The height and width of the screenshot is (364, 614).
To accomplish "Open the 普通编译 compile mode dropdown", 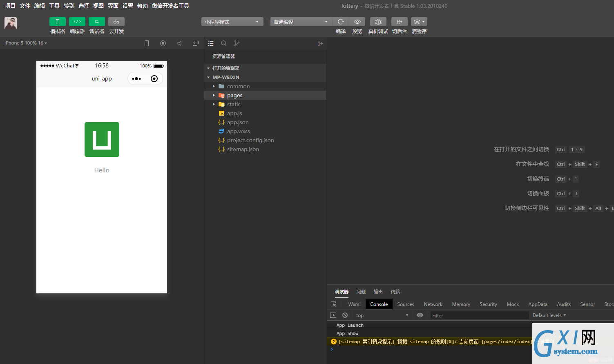I will click(301, 22).
